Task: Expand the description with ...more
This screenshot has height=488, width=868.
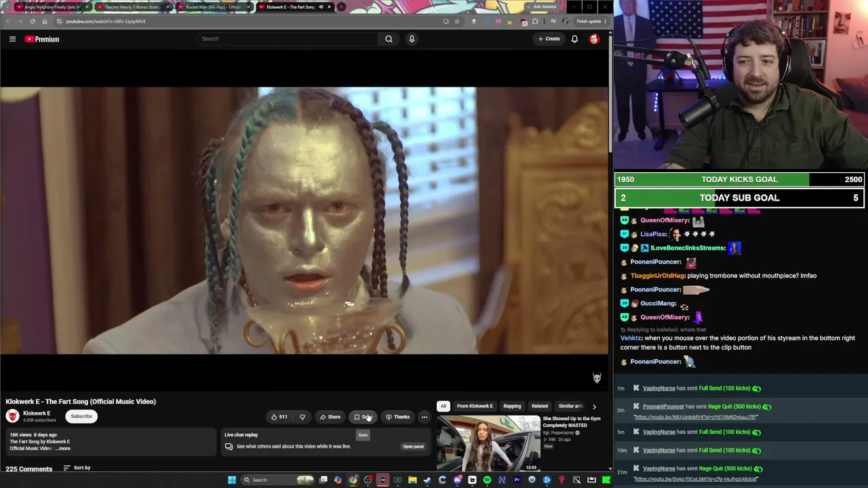Action: coord(63,448)
